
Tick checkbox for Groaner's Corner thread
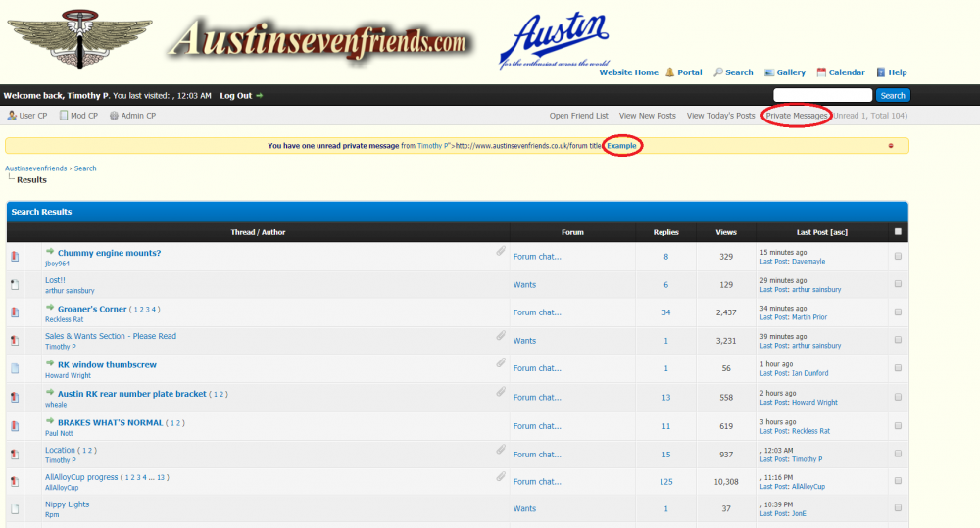click(898, 312)
